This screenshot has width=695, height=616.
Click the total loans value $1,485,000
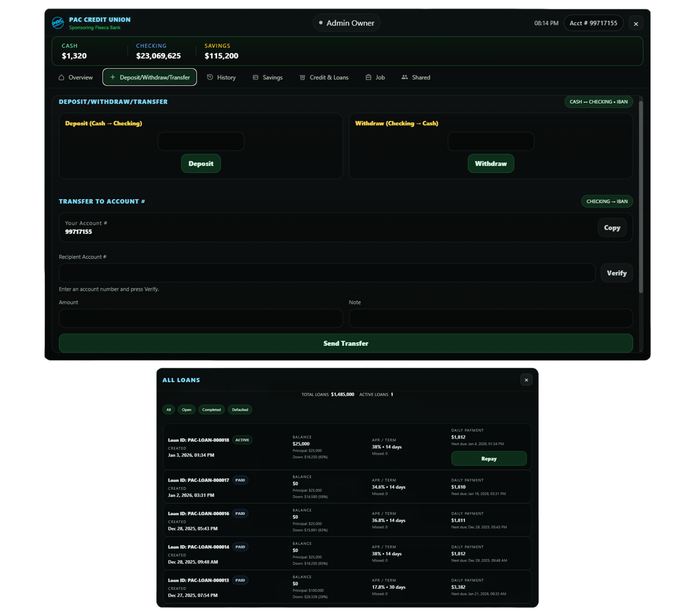(342, 394)
